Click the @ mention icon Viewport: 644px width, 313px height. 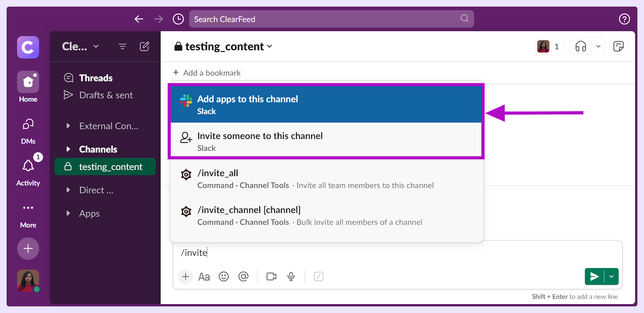click(x=244, y=276)
